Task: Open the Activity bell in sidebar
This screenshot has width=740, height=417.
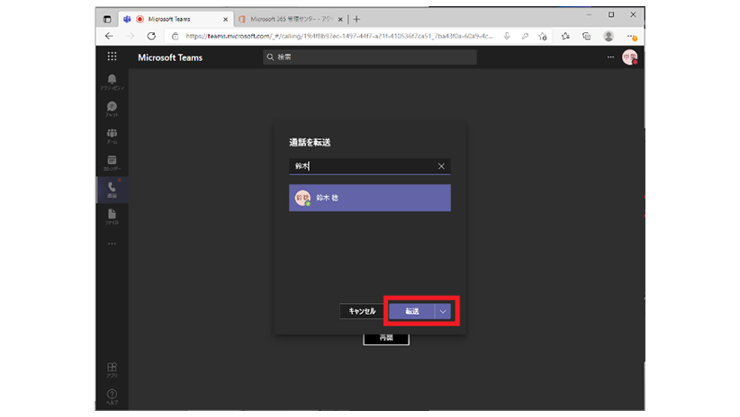Action: tap(112, 82)
